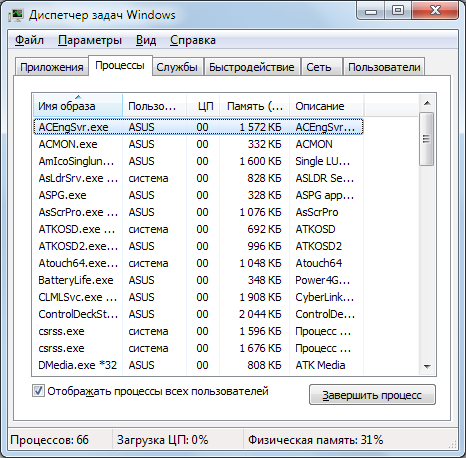Select csrss.exe using 1 676 КБ
The height and width of the screenshot is (458, 466).
click(x=198, y=348)
